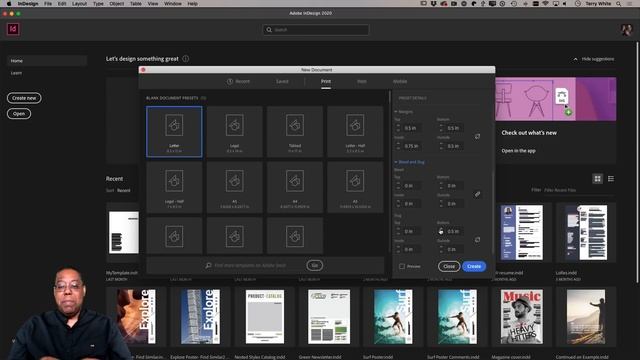Click the Slug Bottom value stepper
640x360 pixels.
pyautogui.click(x=441, y=231)
